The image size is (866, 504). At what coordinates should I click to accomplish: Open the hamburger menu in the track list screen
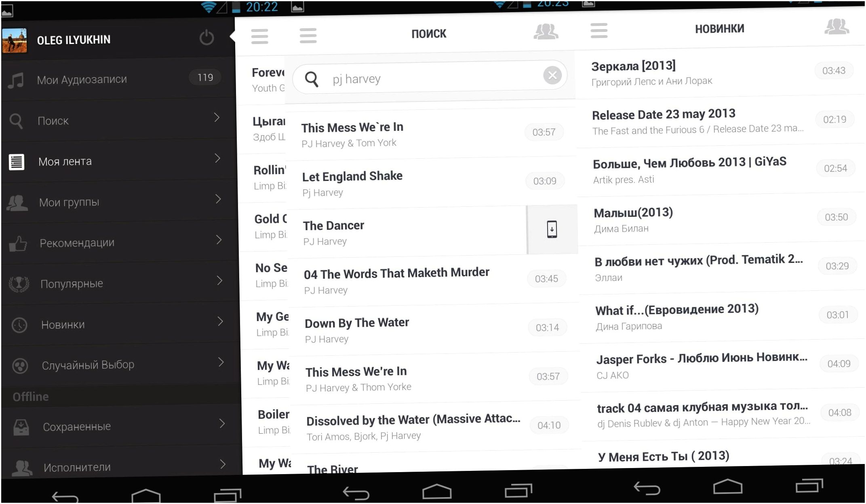coord(259,36)
